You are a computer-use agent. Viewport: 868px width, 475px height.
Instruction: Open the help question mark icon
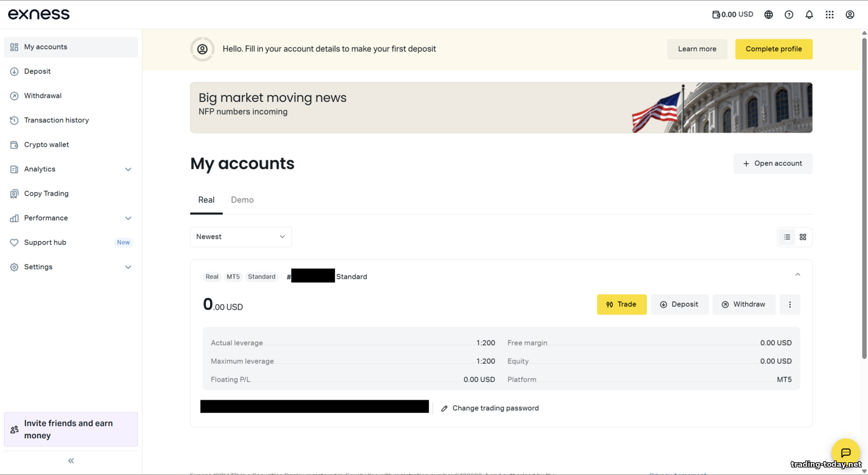789,14
